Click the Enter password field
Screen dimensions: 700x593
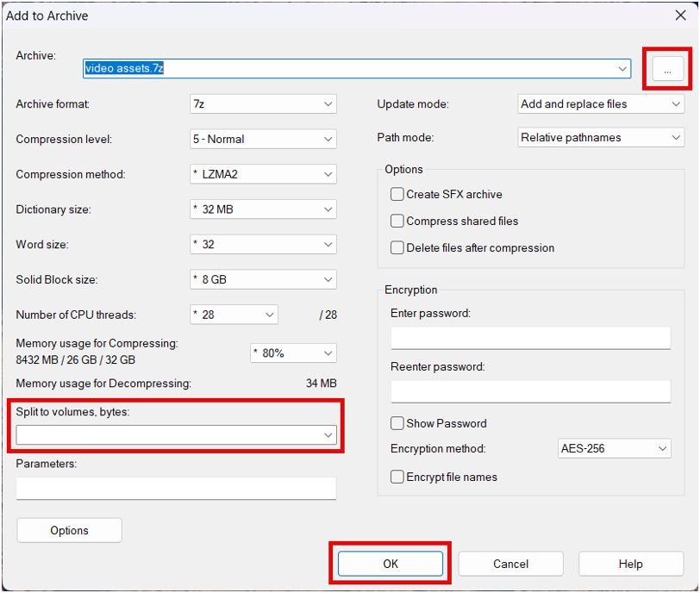point(530,338)
